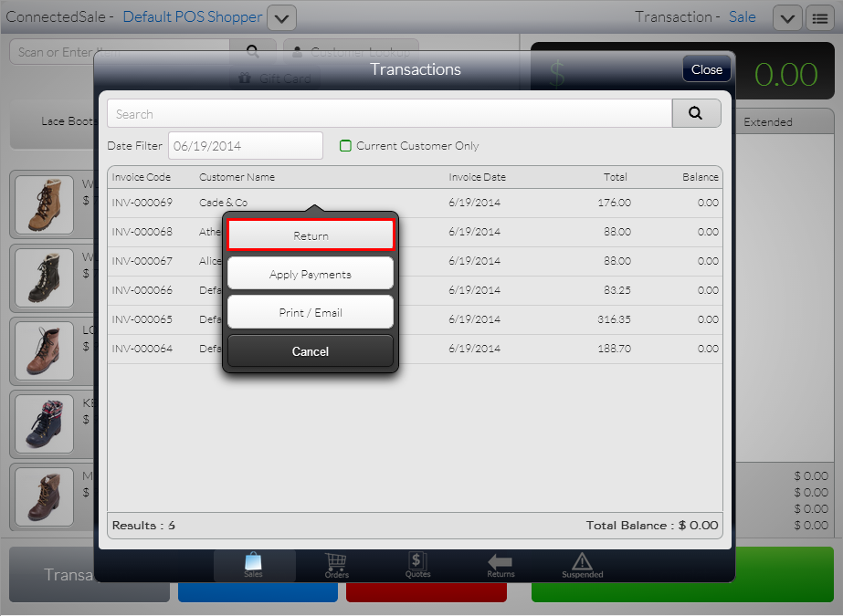The width and height of the screenshot is (843, 616).
Task: Select invoice INV-000068 row
Action: 415,232
